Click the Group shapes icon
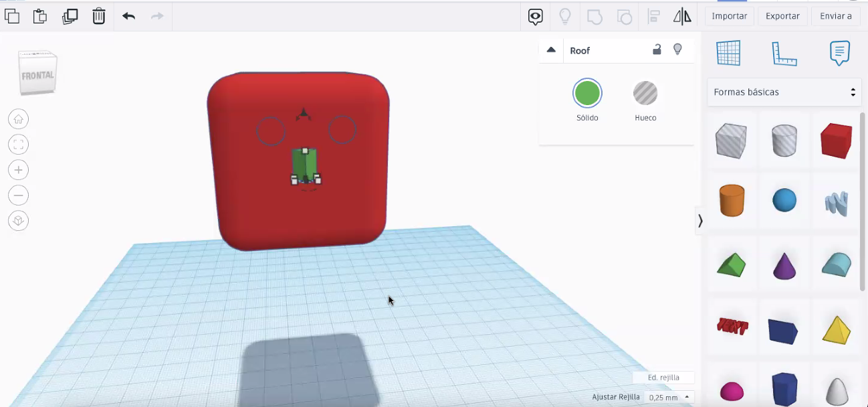This screenshot has width=868, height=407. [594, 17]
